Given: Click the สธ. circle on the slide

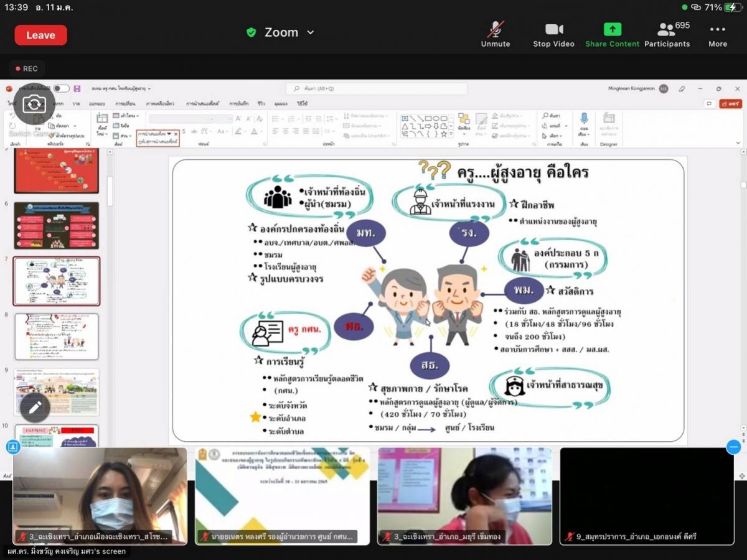Looking at the screenshot, I should coord(430,366).
